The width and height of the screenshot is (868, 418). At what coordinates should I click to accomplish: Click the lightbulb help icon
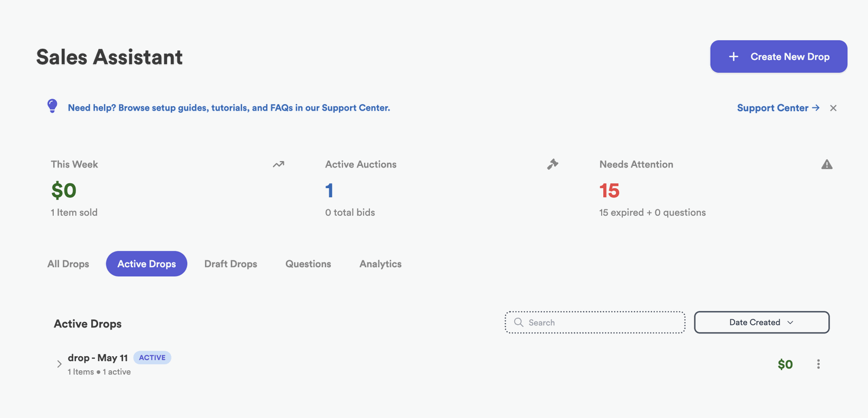(52, 106)
